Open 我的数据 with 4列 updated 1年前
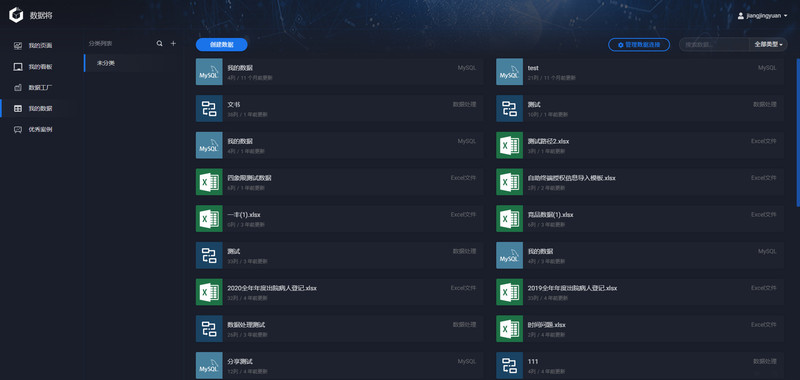The image size is (800, 380). (x=339, y=145)
